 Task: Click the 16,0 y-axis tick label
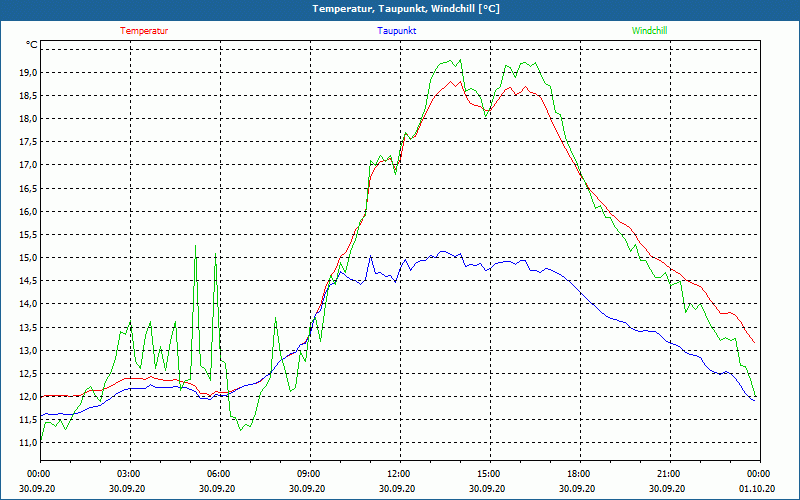click(26, 212)
